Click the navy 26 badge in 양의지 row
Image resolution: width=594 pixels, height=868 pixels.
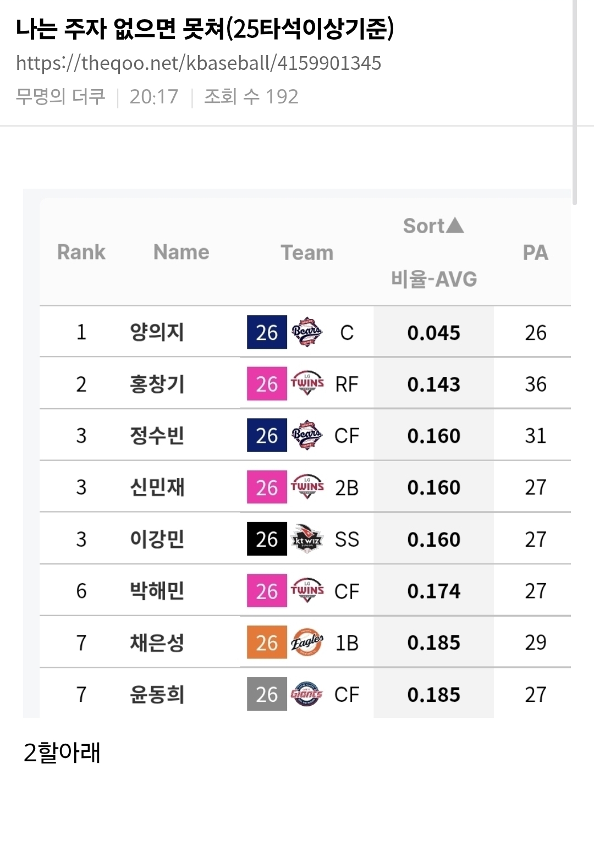click(267, 332)
